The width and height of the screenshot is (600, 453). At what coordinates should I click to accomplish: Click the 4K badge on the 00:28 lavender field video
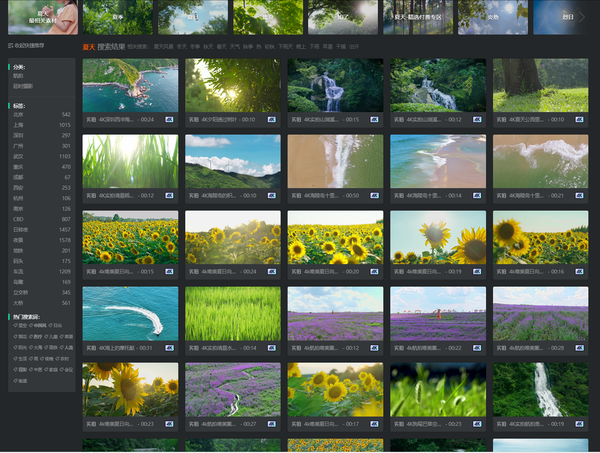[579, 348]
